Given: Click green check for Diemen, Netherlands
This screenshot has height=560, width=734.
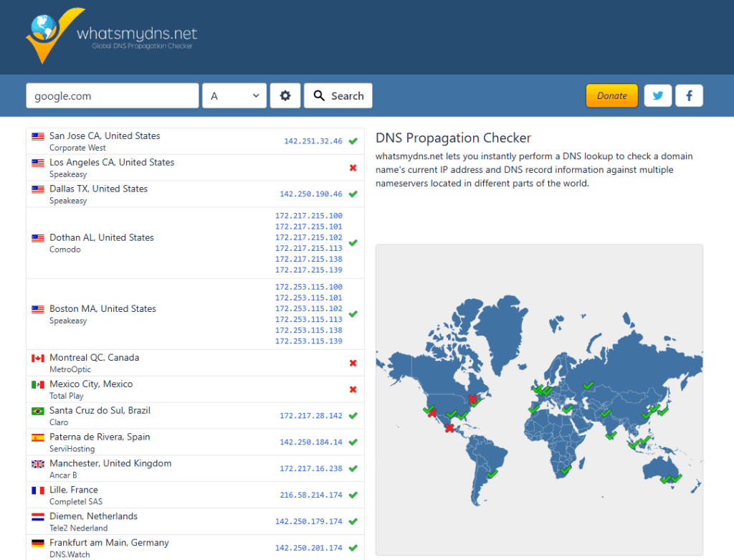Looking at the screenshot, I should (x=353, y=521).
